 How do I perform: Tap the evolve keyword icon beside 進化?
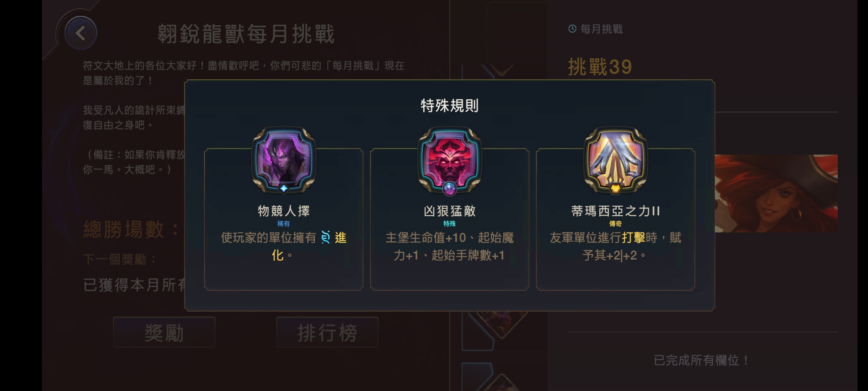(325, 237)
